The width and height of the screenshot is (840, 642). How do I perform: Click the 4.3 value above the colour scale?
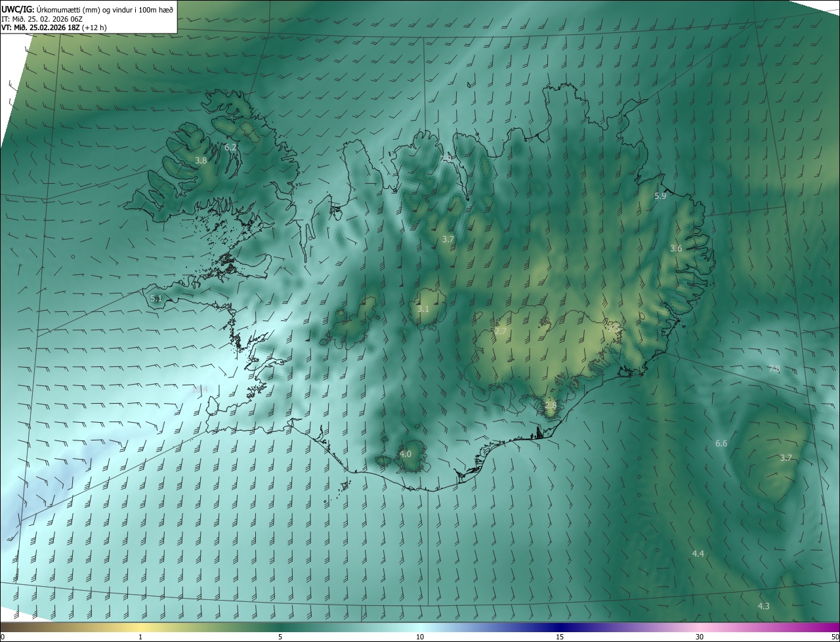[764, 606]
